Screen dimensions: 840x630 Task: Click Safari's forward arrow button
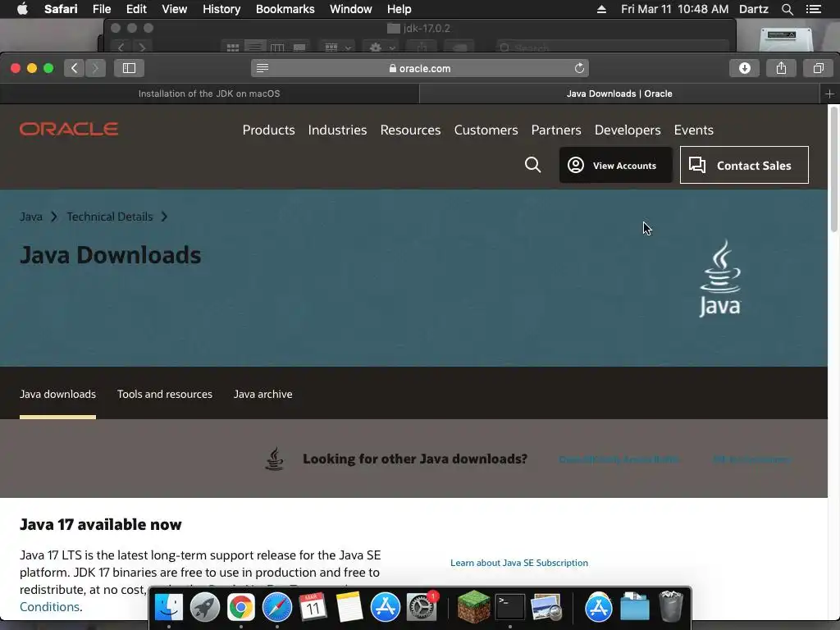click(x=95, y=68)
